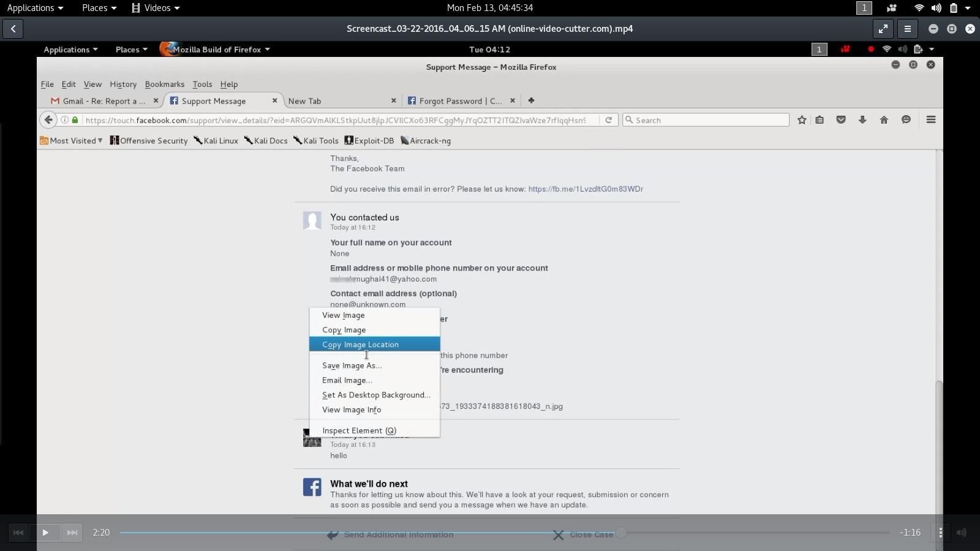
Task: Open outer Applications menu in top bar
Action: 35,8
